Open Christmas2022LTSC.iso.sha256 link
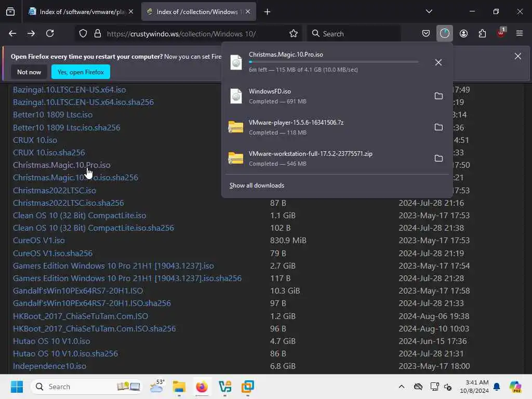This screenshot has height=399, width=532. [x=68, y=203]
